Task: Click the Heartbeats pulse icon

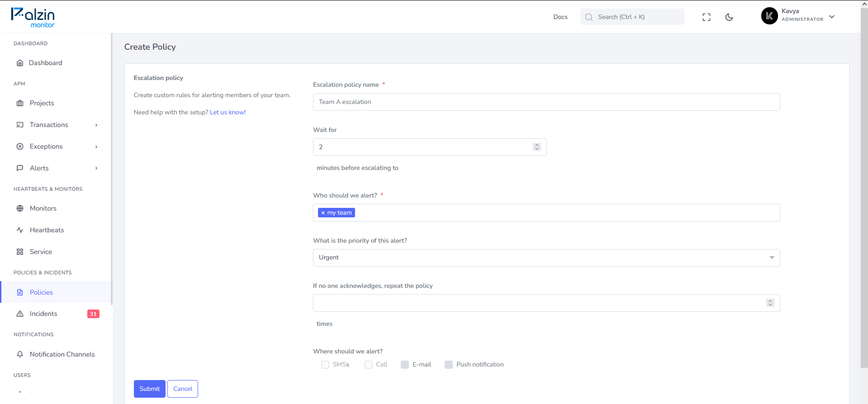Action: click(x=20, y=230)
